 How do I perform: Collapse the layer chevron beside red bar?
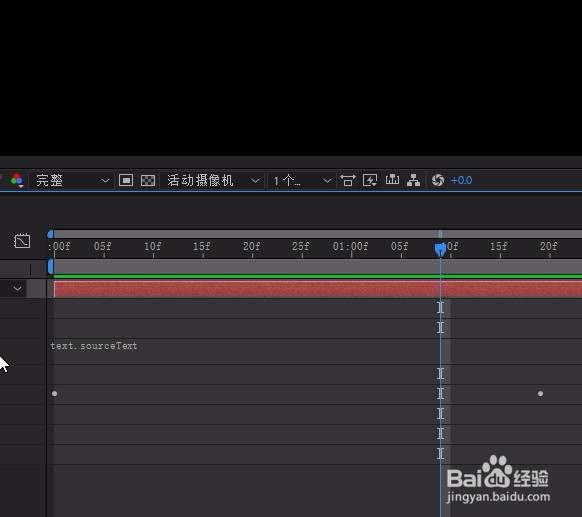pos(17,289)
